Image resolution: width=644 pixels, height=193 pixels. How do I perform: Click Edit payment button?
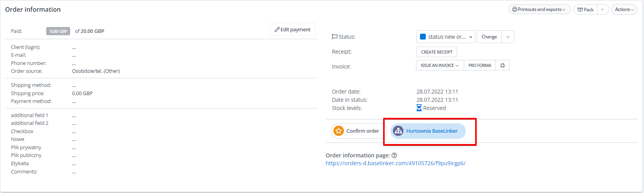[x=293, y=29]
